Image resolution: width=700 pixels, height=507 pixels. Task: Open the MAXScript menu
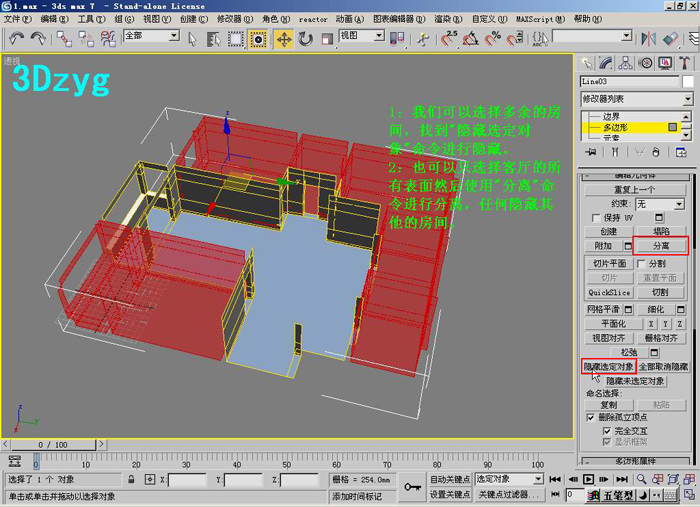(541, 19)
